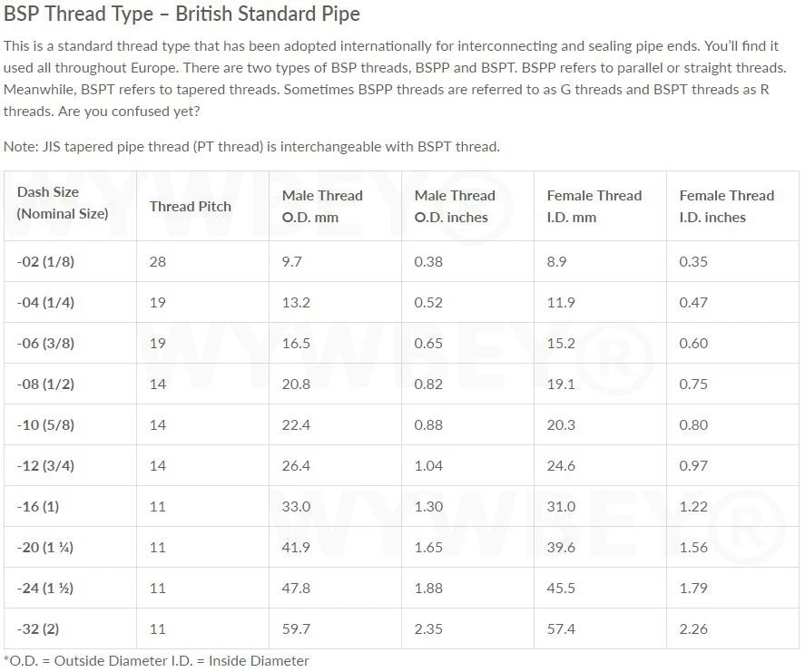The width and height of the screenshot is (805, 672).
Task: Click the JIS tapered pipe thread note
Action: [x=251, y=146]
